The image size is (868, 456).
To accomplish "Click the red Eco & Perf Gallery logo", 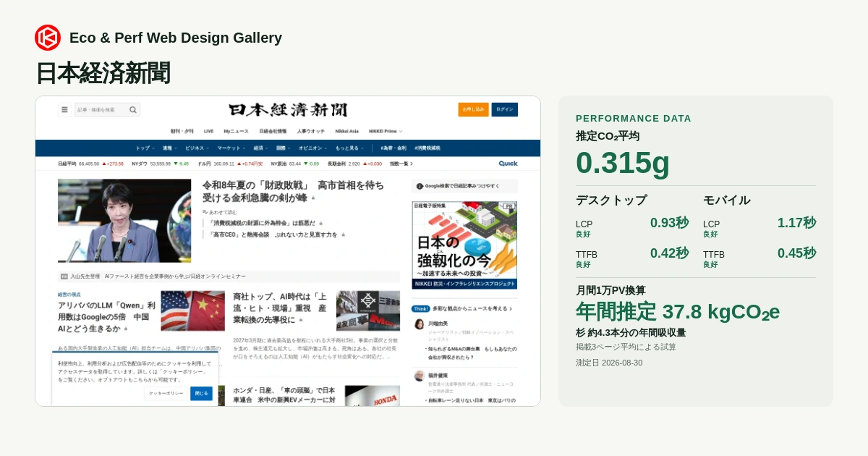I will [x=48, y=38].
